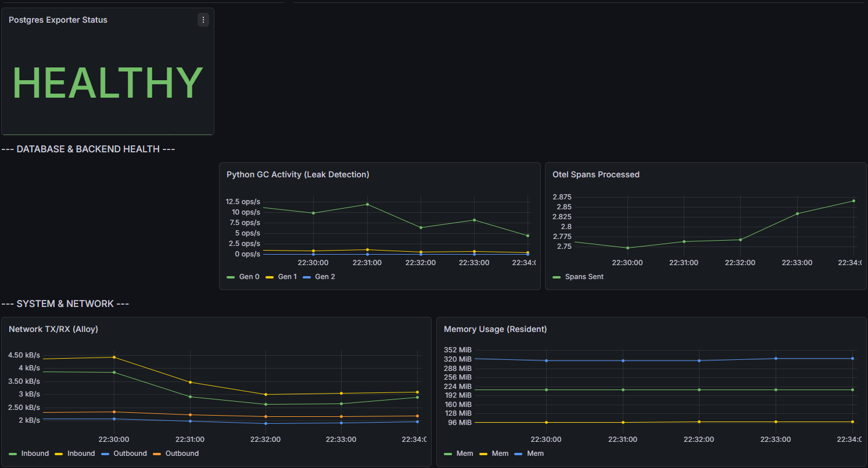Open the Postgres Exporter Status panel menu
This screenshot has height=468, width=868.
203,20
